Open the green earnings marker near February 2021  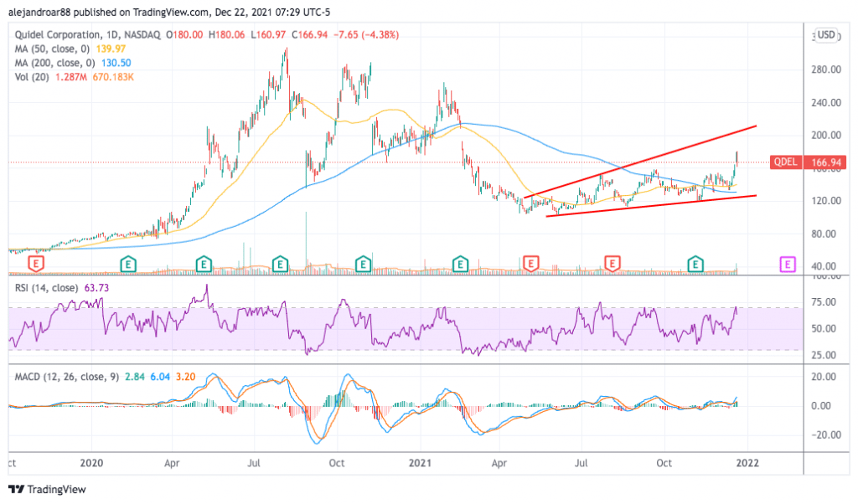tap(460, 265)
